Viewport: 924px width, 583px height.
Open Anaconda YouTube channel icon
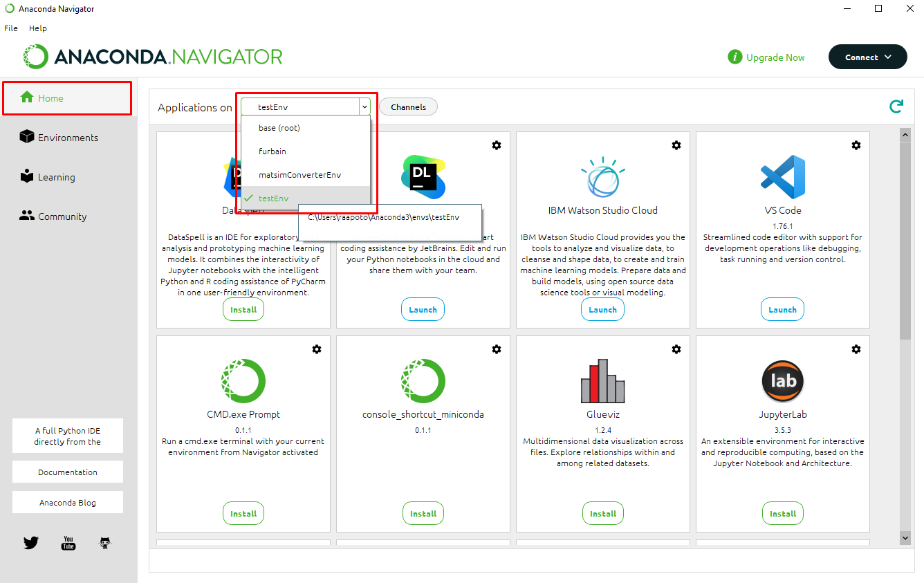point(68,543)
